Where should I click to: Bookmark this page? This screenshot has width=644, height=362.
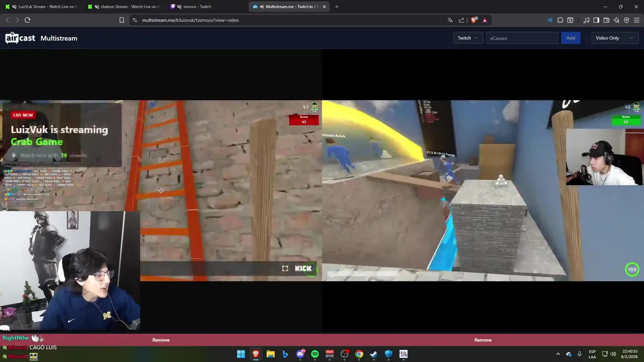click(x=122, y=20)
